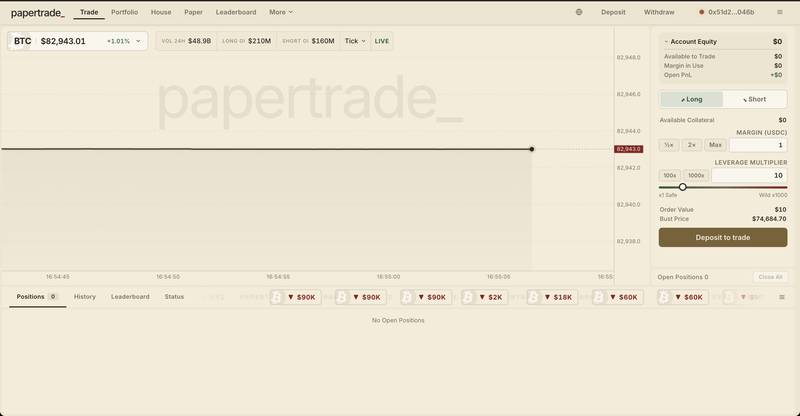
Task: Click the leverage slider handle
Action: (683, 187)
